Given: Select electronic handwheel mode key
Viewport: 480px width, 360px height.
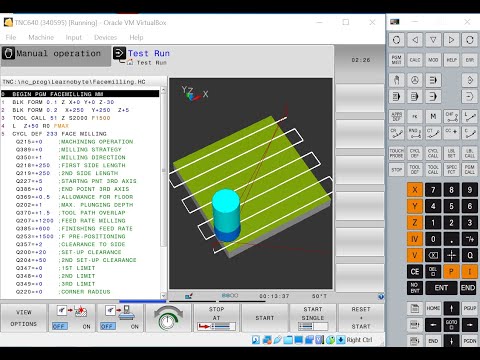Looking at the screenshot, I should tap(415, 80).
